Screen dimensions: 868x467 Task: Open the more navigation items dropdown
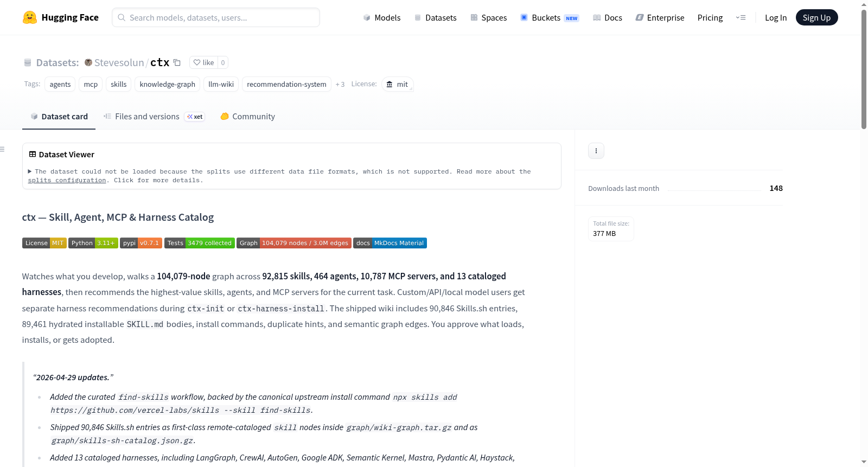(741, 17)
